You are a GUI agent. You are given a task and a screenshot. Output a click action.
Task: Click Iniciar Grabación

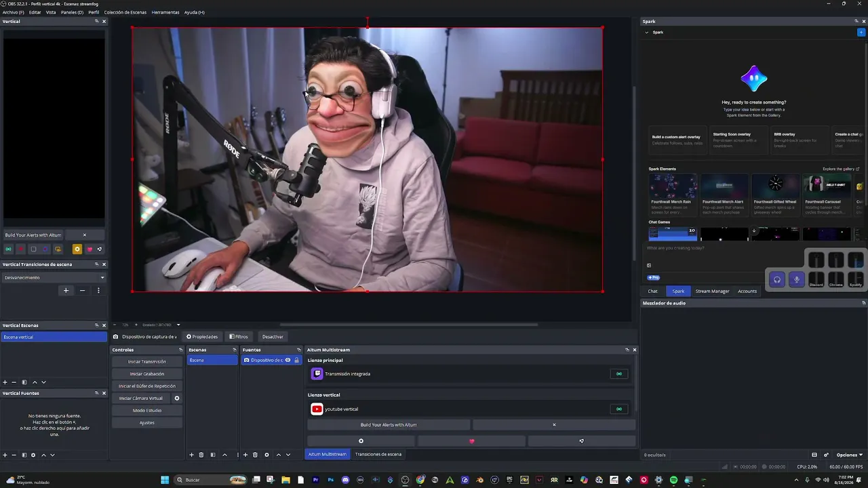click(147, 374)
